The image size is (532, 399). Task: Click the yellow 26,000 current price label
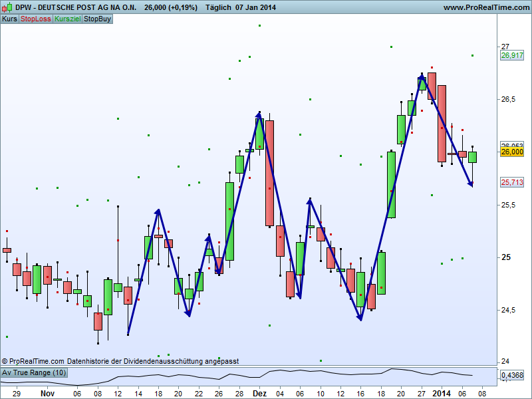[512, 152]
